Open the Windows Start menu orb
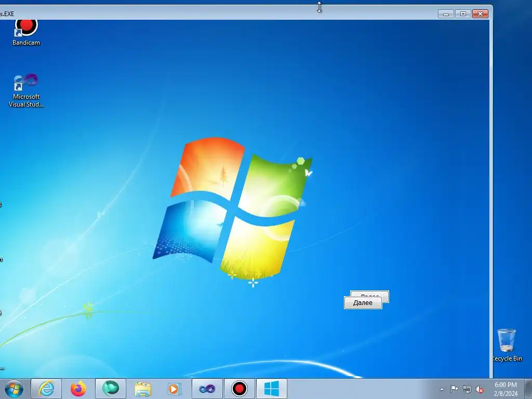This screenshot has width=532, height=399. tap(14, 389)
